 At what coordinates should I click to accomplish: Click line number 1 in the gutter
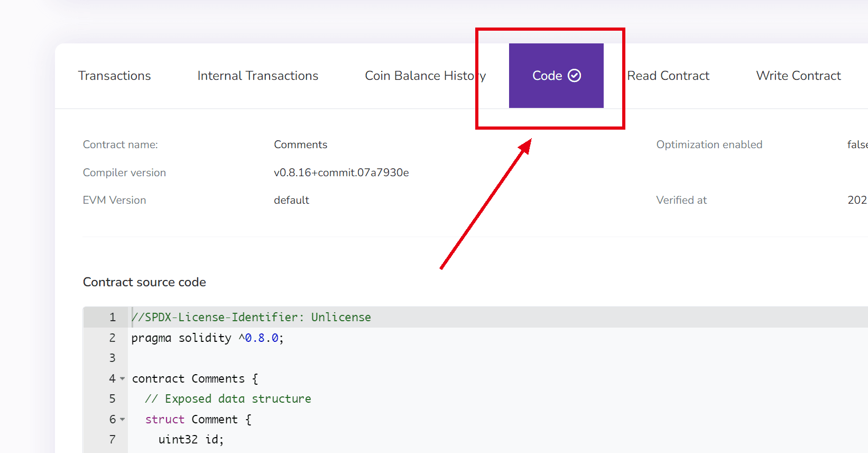click(x=112, y=317)
